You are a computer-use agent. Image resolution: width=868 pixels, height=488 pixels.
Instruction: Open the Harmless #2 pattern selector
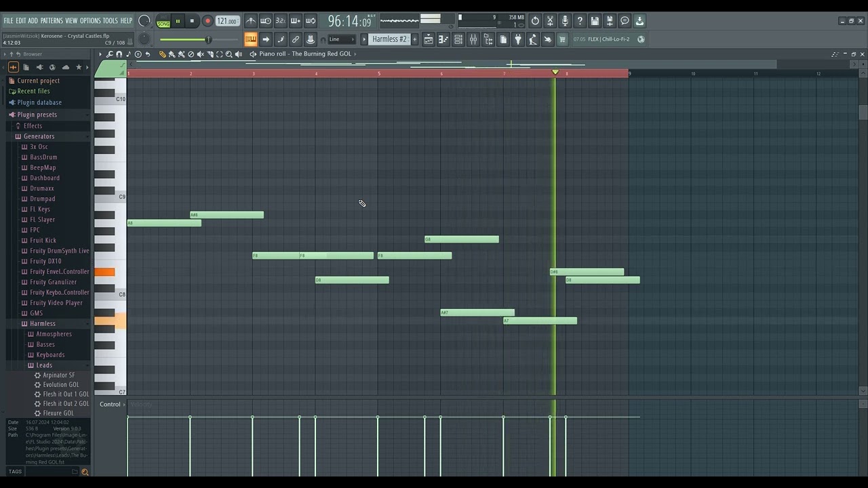pos(389,39)
